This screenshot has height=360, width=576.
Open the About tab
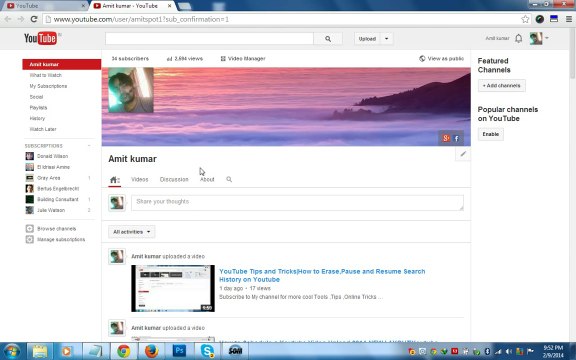207,179
